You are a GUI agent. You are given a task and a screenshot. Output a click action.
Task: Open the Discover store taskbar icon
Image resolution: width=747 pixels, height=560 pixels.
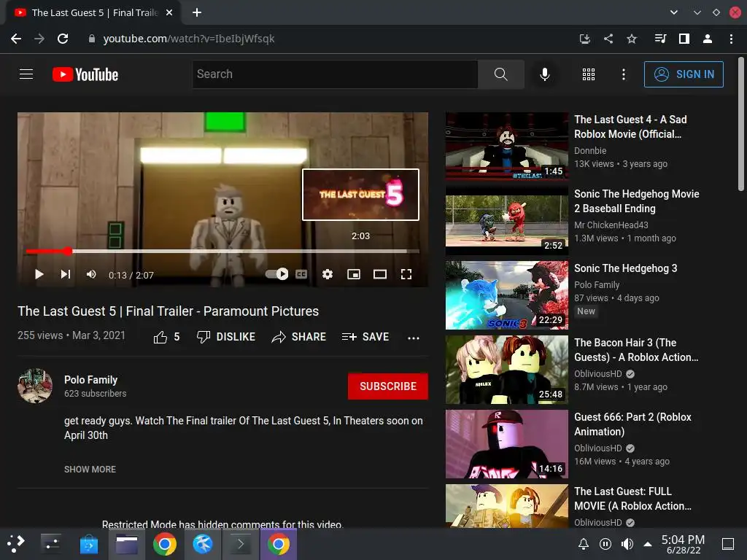click(x=88, y=544)
